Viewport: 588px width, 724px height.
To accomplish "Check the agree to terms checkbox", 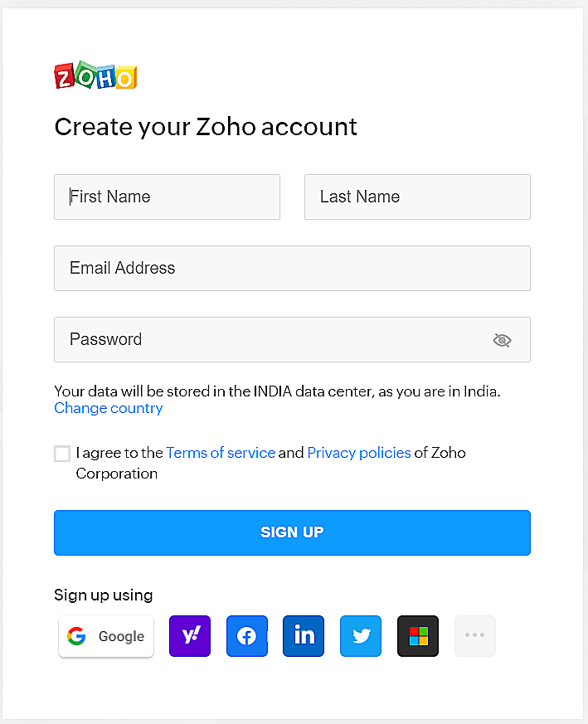I will 62,454.
